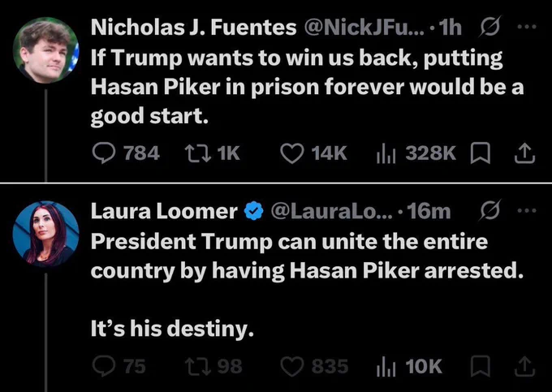Open more options on Loomer tweet
The width and height of the screenshot is (552, 392).
pos(527,211)
